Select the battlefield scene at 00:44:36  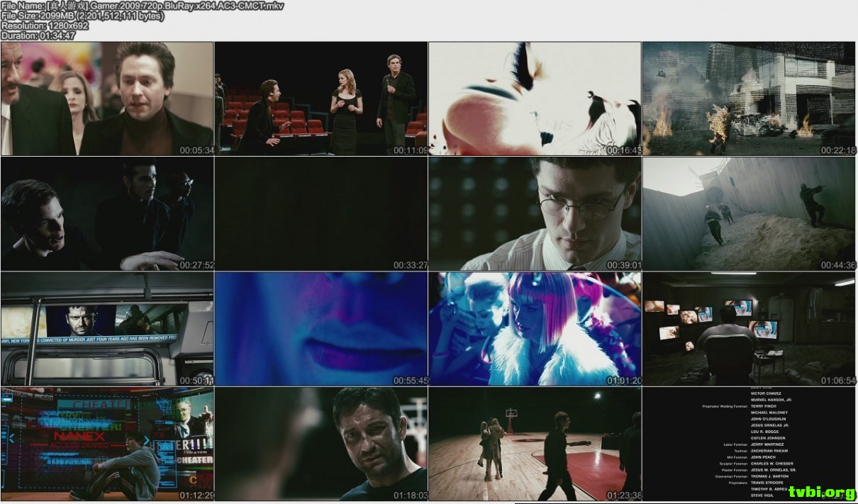tap(750, 213)
